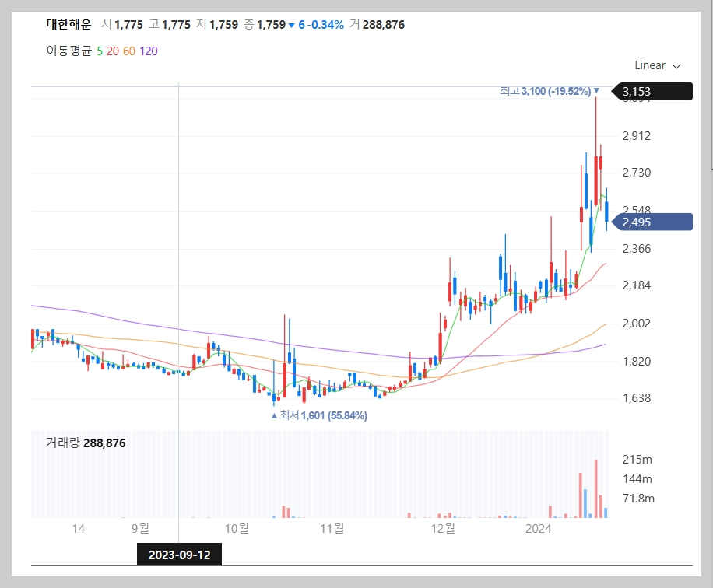Click the 120-day moving average label
This screenshot has height=588, width=713.
[x=148, y=51]
